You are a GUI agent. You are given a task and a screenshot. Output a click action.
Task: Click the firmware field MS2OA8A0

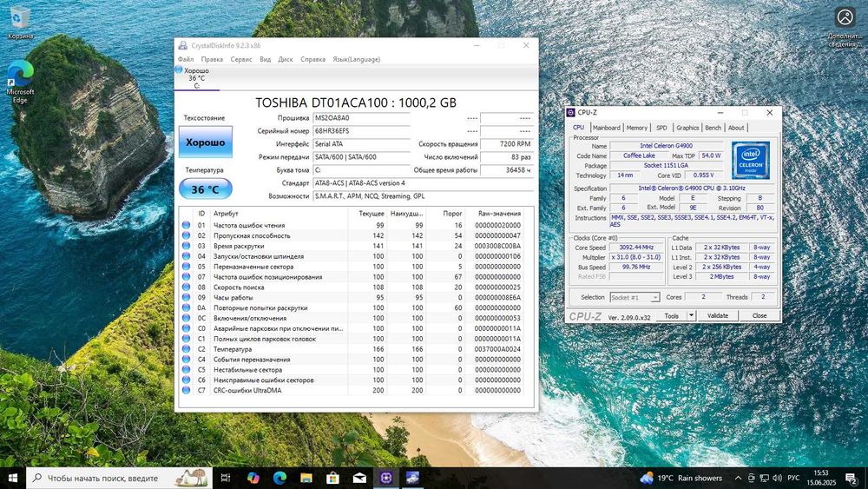pos(361,118)
